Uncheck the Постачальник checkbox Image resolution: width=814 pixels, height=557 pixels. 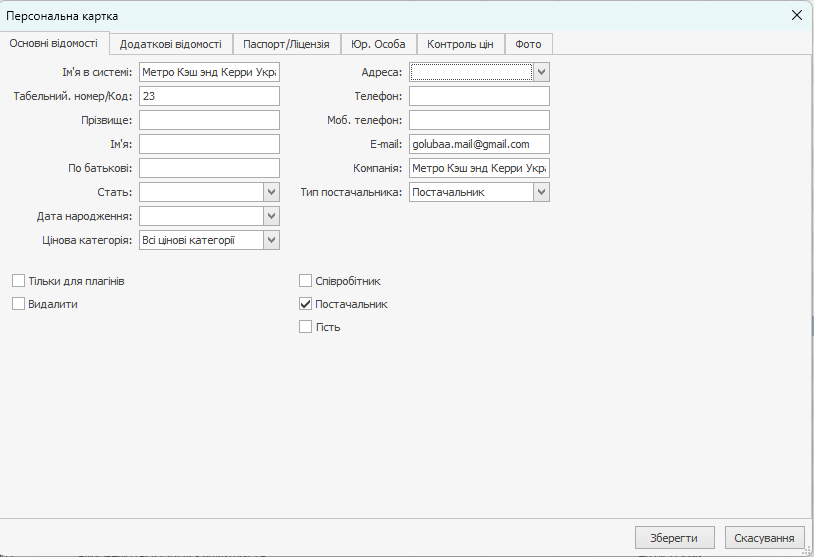click(x=306, y=304)
